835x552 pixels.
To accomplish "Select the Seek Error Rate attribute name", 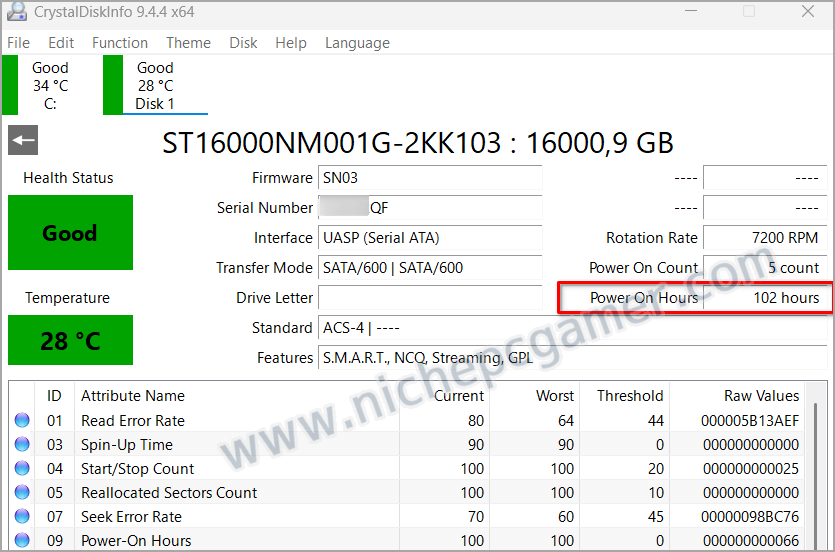I will (132, 516).
